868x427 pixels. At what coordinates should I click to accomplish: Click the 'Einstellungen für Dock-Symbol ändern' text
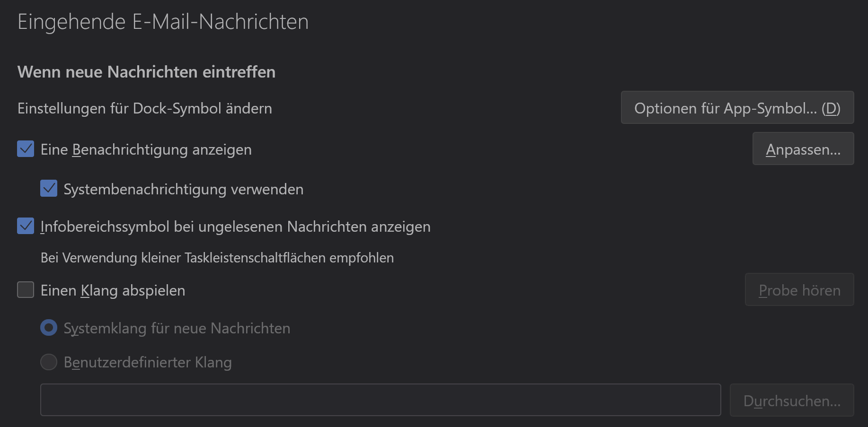144,108
